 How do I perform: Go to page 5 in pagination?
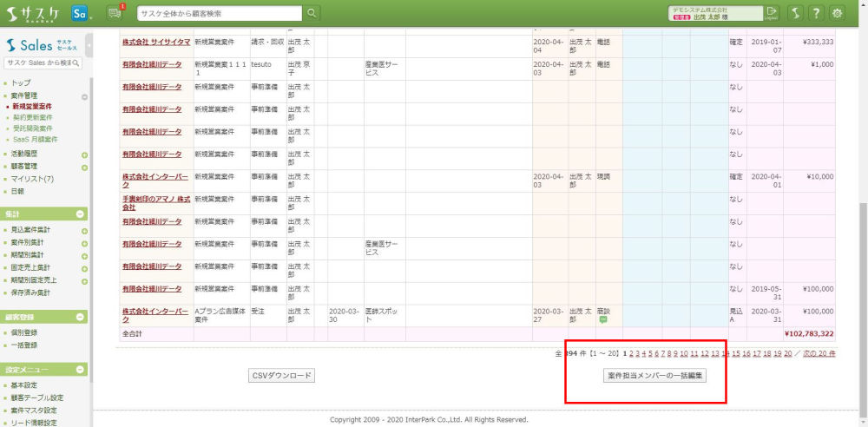pyautogui.click(x=651, y=354)
